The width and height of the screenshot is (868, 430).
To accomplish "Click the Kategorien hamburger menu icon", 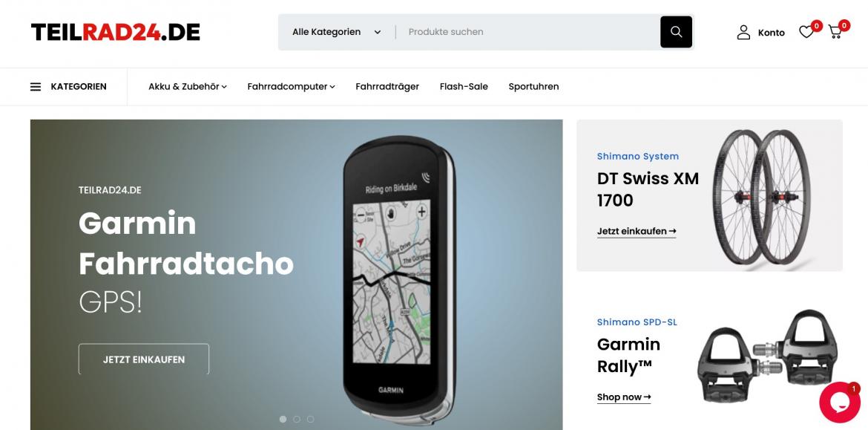I will point(36,86).
